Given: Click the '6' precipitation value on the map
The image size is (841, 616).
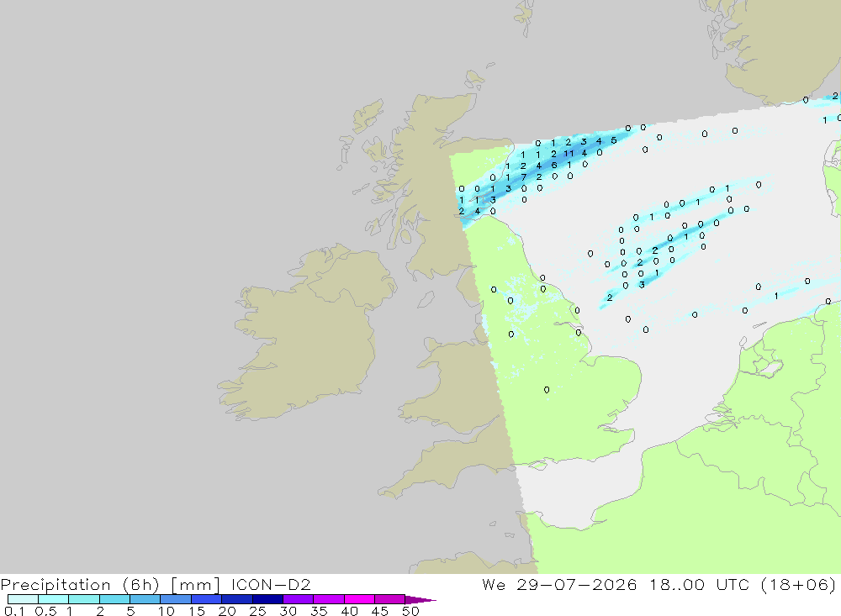Looking at the screenshot, I should coord(554,165).
